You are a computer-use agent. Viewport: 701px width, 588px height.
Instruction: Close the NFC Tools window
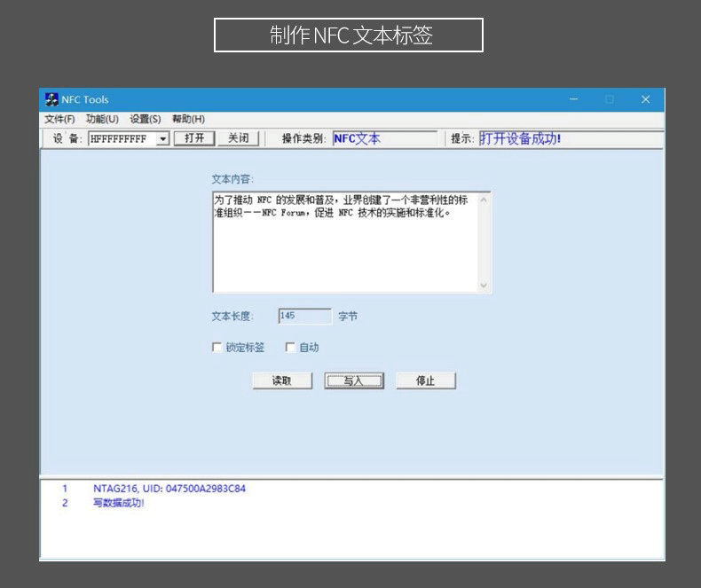[x=646, y=99]
